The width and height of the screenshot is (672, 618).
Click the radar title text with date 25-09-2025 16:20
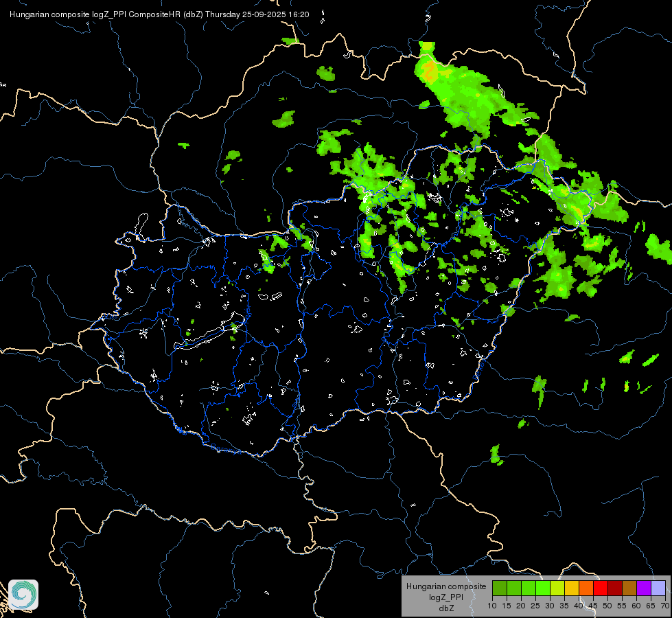click(x=159, y=14)
